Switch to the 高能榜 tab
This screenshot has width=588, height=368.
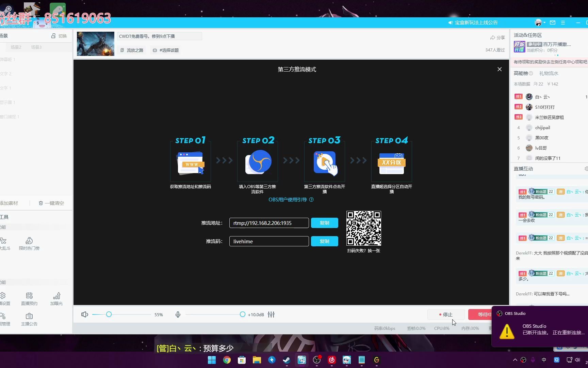click(x=521, y=73)
